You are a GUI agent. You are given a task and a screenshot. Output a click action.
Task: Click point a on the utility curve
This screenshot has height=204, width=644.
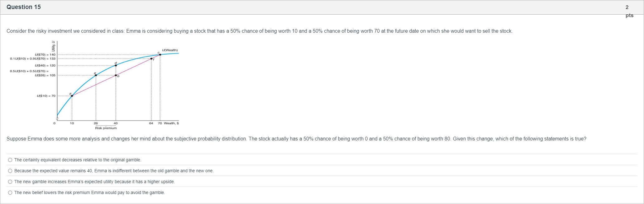click(72, 96)
